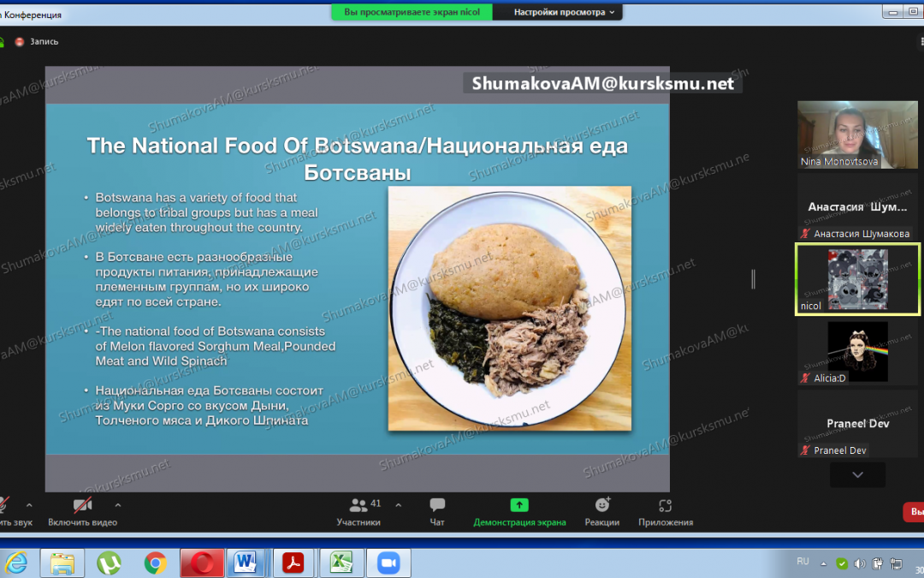The image size is (924, 578).
Task: Launch Google Chrome from the taskbar
Action: tap(155, 563)
